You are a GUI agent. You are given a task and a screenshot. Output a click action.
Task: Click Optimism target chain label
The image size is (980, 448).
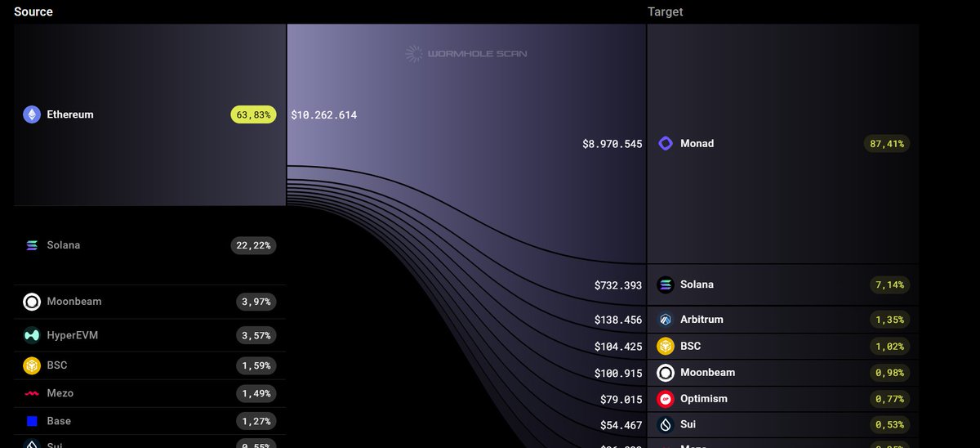pos(704,399)
